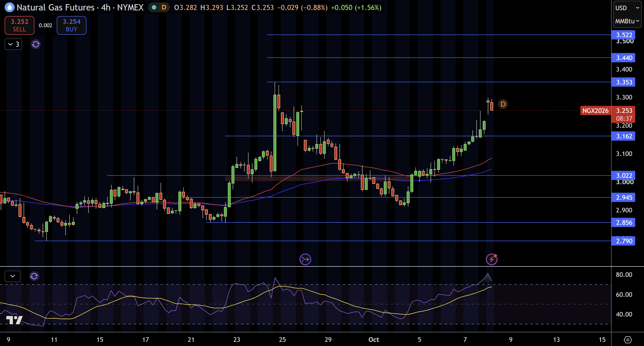Click the current price 3.253 label
Viewport: 644px width, 346px height.
(624, 111)
